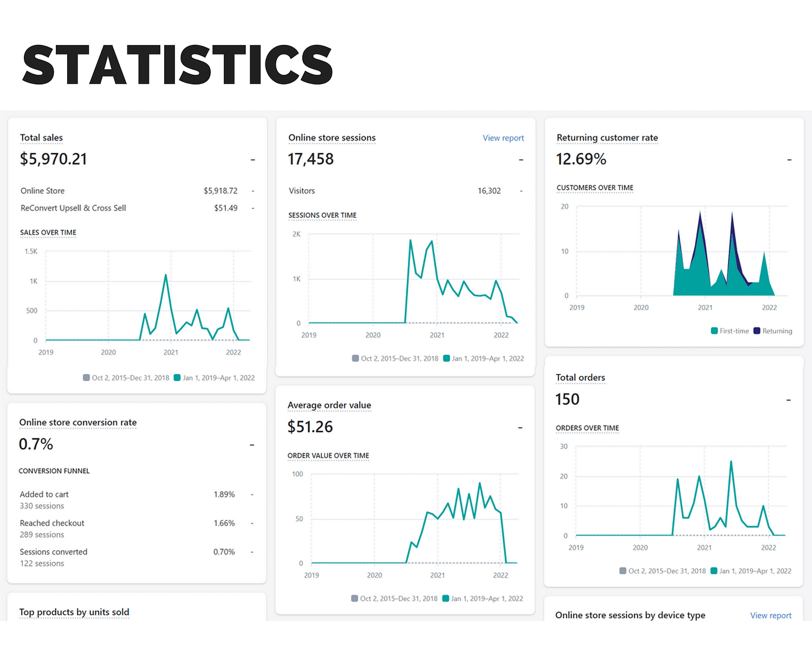The image size is (812, 649).
Task: Click the 289 sessions subtext
Action: tap(42, 535)
